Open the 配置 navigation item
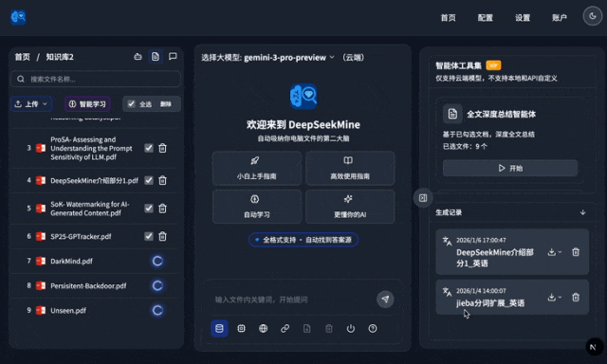This screenshot has width=607, height=364. click(x=485, y=18)
